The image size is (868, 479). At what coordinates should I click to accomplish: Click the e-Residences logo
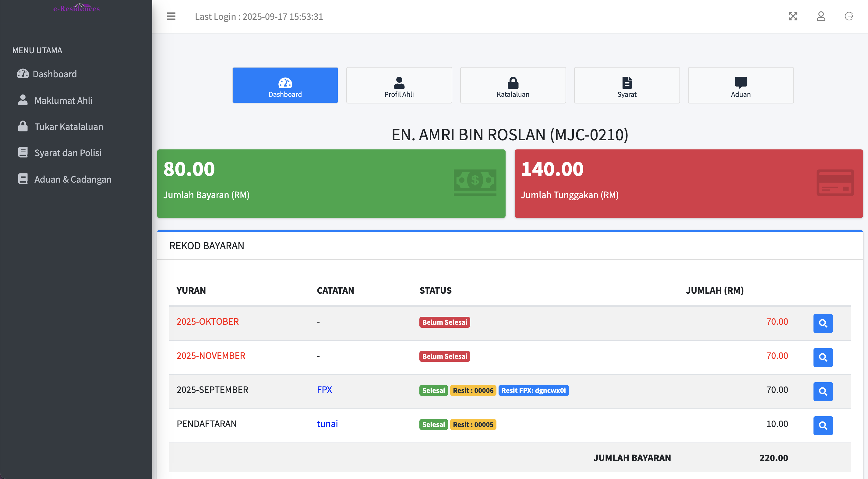click(76, 8)
